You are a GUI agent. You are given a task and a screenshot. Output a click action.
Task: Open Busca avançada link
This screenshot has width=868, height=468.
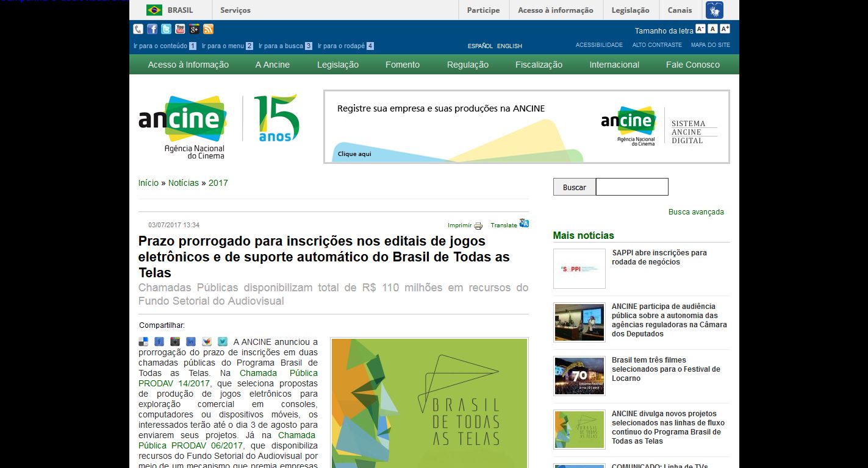[696, 212]
